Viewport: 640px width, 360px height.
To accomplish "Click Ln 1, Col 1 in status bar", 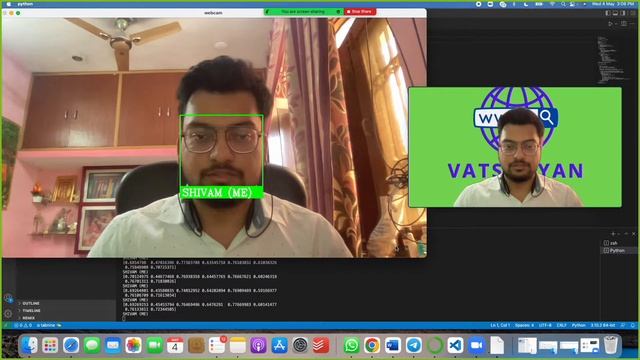I will [500, 325].
